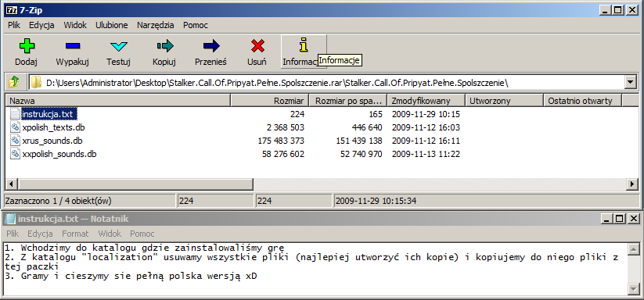This screenshot has width=644, height=300.
Task: Click the Dodaj (add) green plus icon
Action: coord(27,46)
